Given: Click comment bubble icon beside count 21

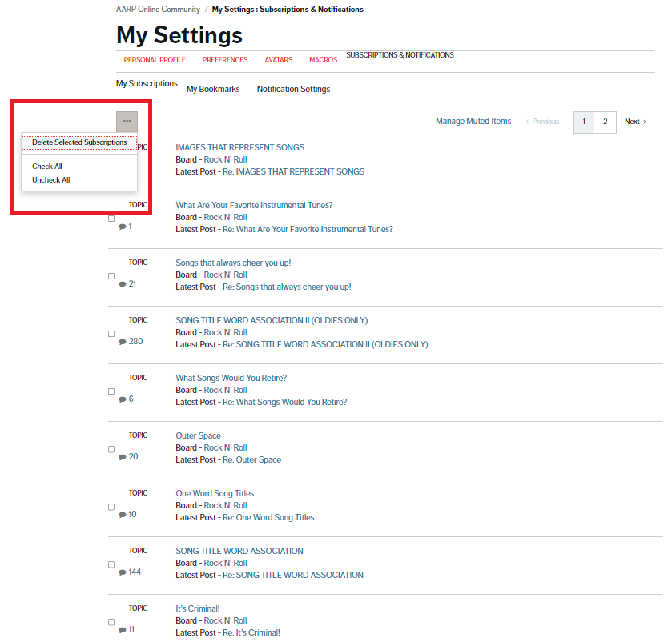Looking at the screenshot, I should [x=123, y=284].
